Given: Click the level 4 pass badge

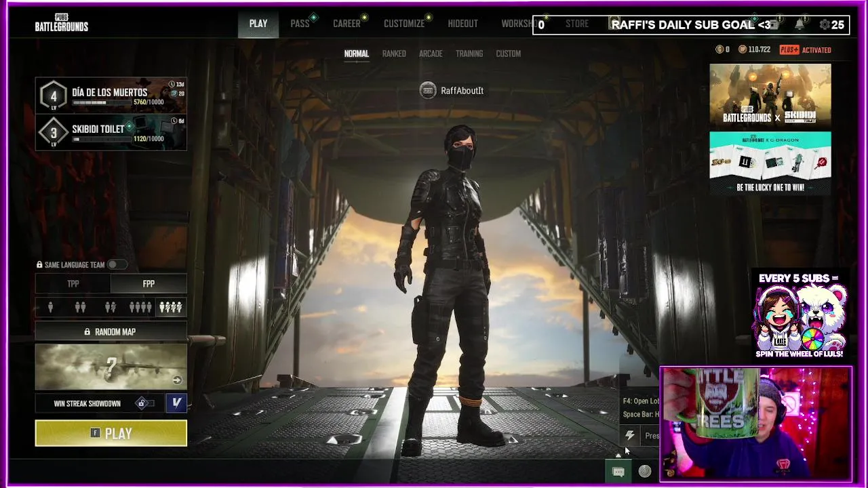Looking at the screenshot, I should pos(54,96).
